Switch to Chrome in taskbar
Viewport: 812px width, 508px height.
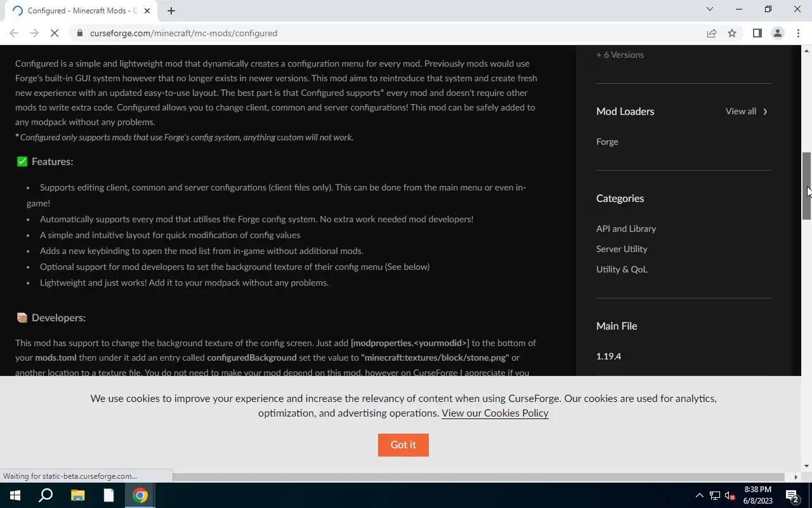click(140, 495)
